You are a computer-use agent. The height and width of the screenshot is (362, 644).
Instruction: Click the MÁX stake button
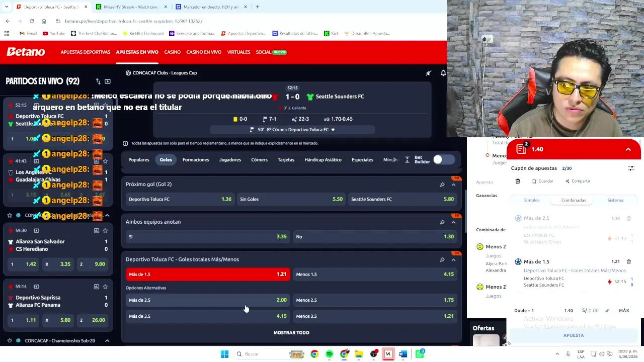tap(624, 311)
